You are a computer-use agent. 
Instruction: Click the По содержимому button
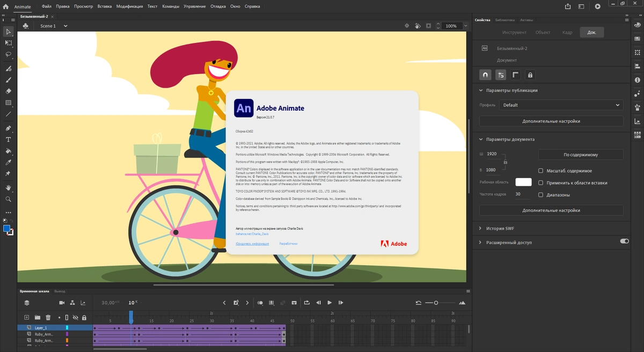click(x=581, y=155)
